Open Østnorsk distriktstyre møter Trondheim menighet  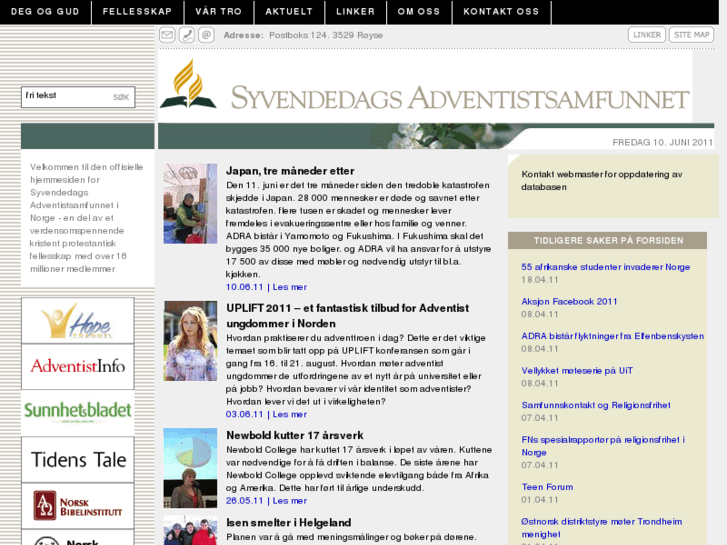point(602,528)
